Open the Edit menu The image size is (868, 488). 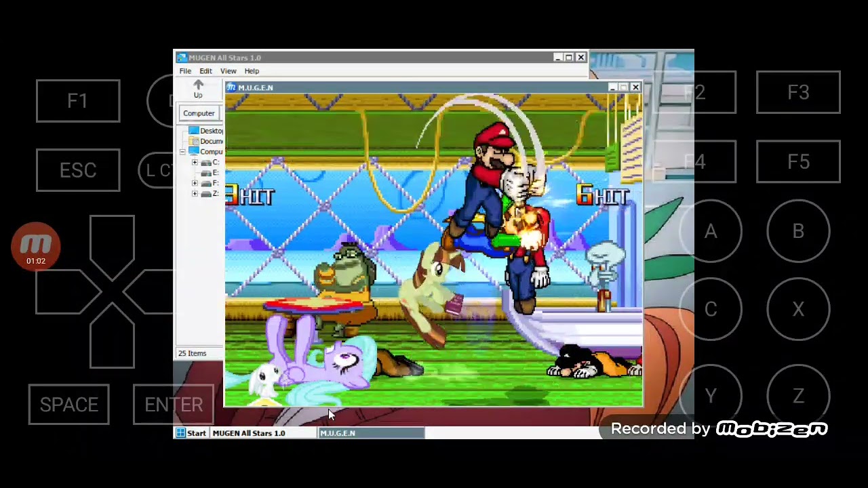click(x=205, y=71)
